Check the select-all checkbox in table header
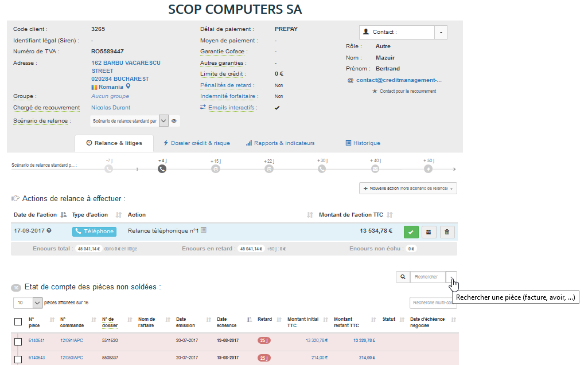The height and width of the screenshot is (365, 588). pos(18,322)
